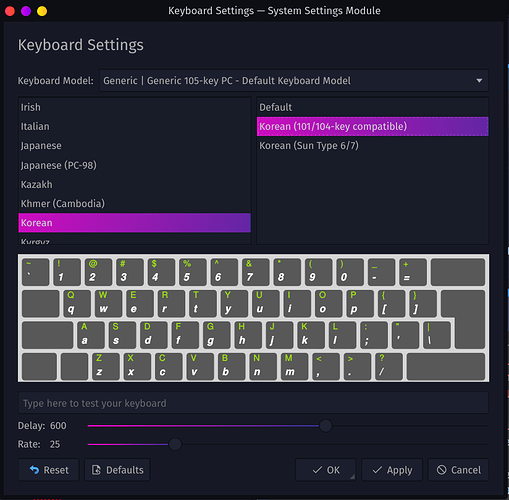Choose Khmer (Cambodia) layout
Viewport: 509px width, 500px height.
click(134, 203)
